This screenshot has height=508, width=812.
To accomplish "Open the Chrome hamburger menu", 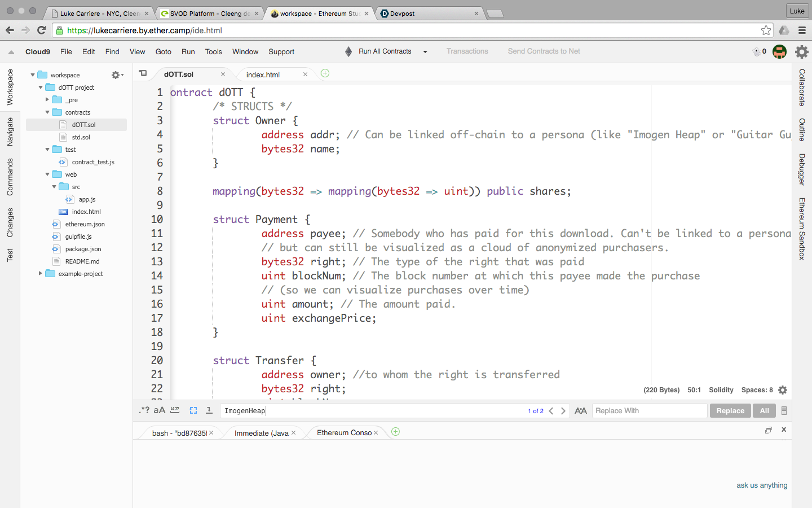I will [802, 30].
